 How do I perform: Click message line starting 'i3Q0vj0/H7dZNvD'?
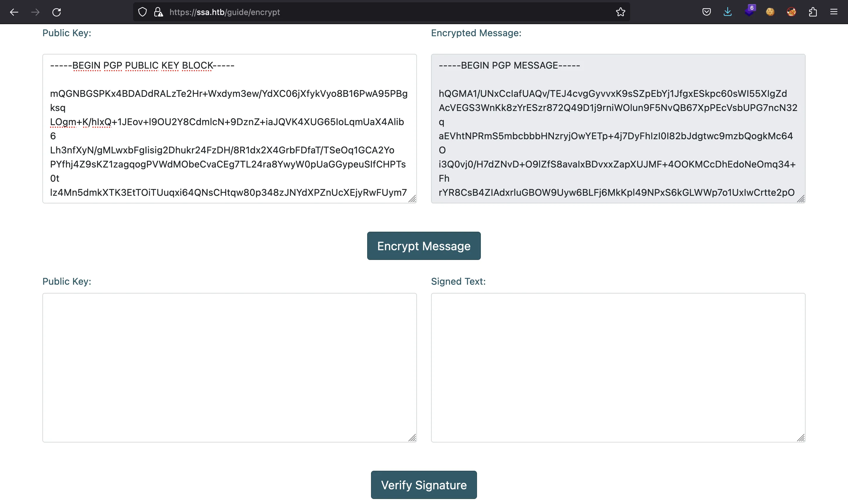(617, 164)
